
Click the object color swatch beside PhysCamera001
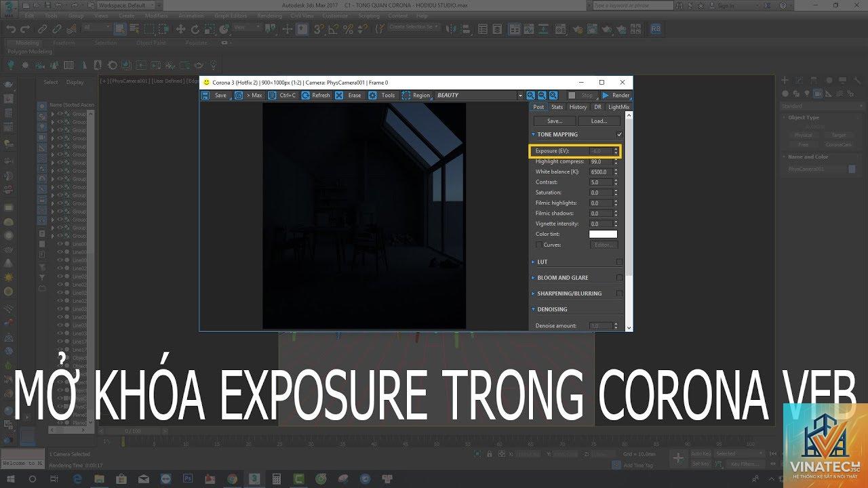point(852,169)
